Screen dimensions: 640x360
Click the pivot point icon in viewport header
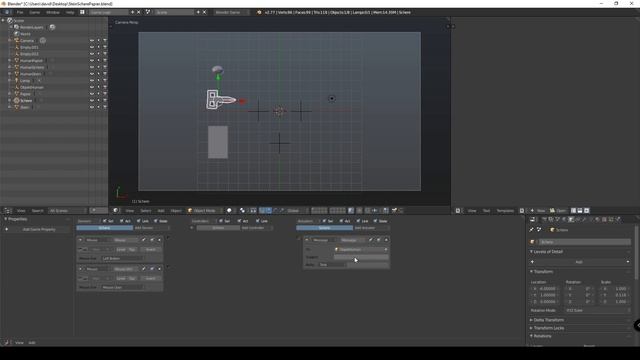coord(242,211)
